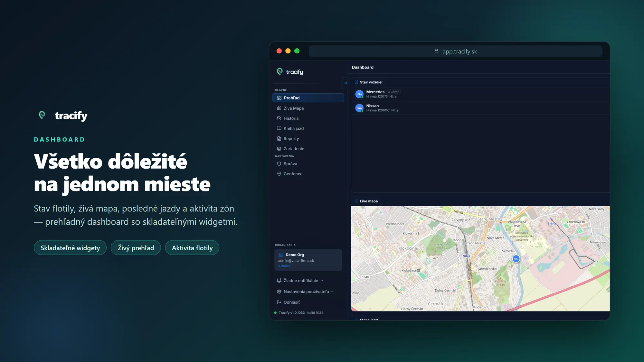Click the Stav vozidiel widget header
644x362 pixels.
tap(480, 82)
